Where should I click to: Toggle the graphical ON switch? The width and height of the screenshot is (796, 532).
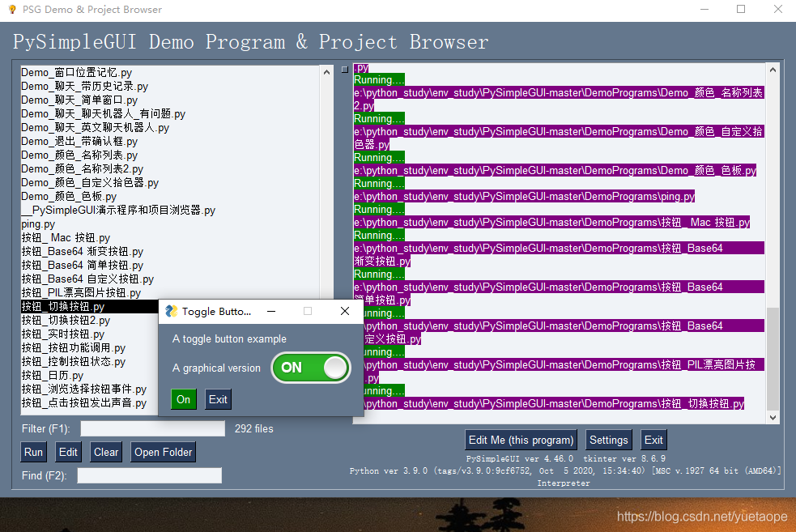click(311, 368)
